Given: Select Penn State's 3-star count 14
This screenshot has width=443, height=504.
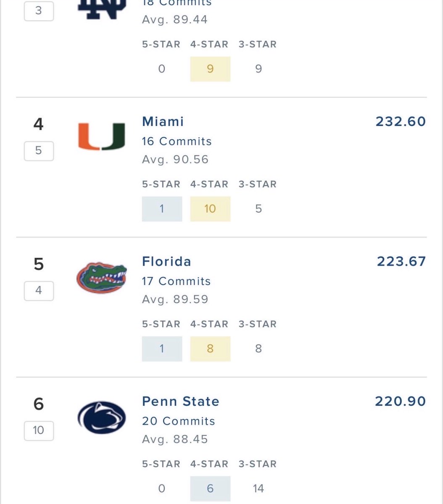Looking at the screenshot, I should (258, 488).
